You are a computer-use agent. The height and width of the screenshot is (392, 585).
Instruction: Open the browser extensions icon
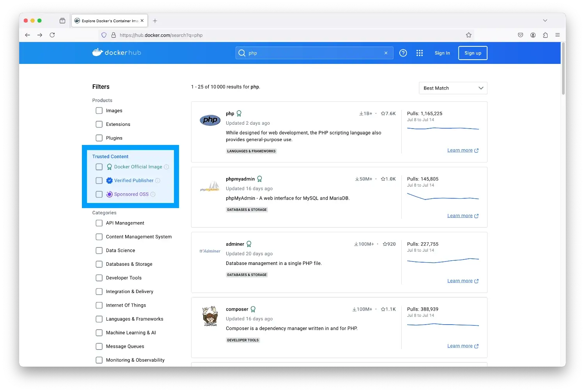pyautogui.click(x=545, y=35)
